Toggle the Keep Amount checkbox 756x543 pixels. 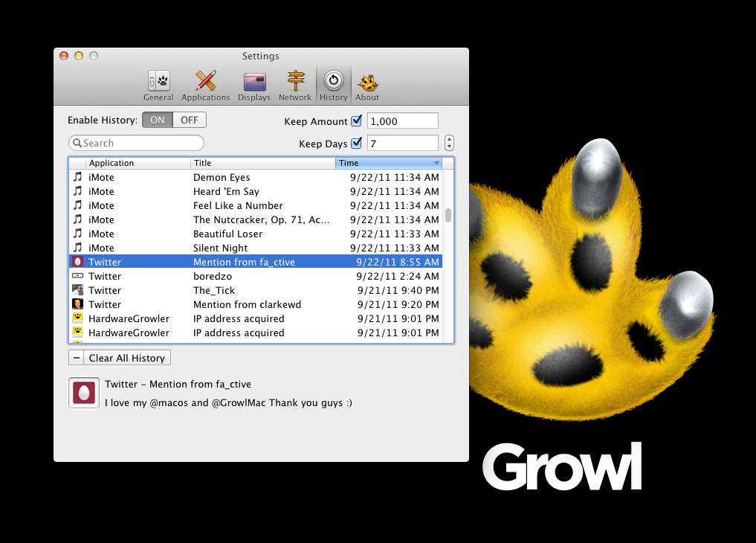click(356, 121)
